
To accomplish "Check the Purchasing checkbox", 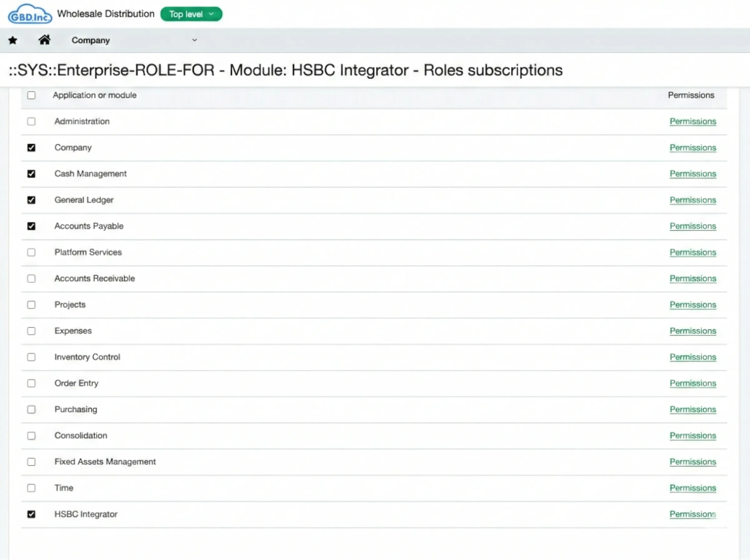I will pos(31,409).
